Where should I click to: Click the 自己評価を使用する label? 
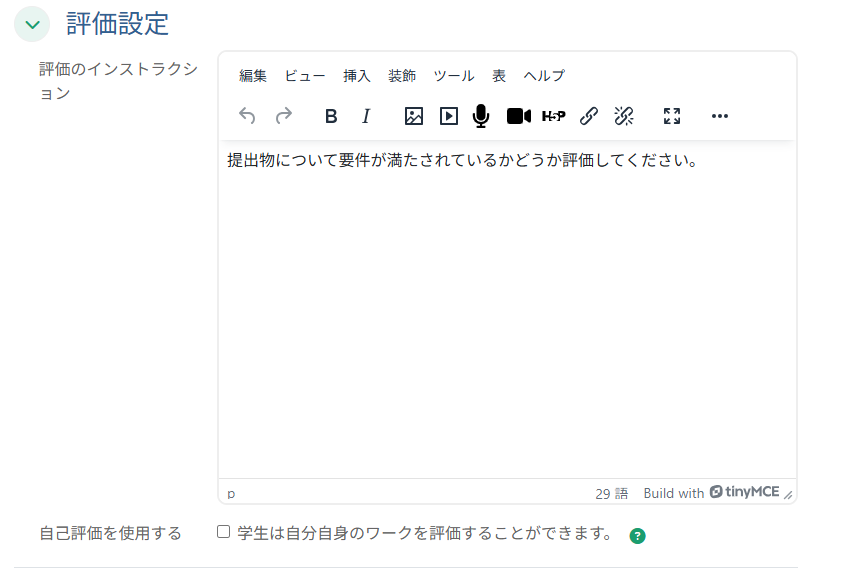(x=110, y=533)
